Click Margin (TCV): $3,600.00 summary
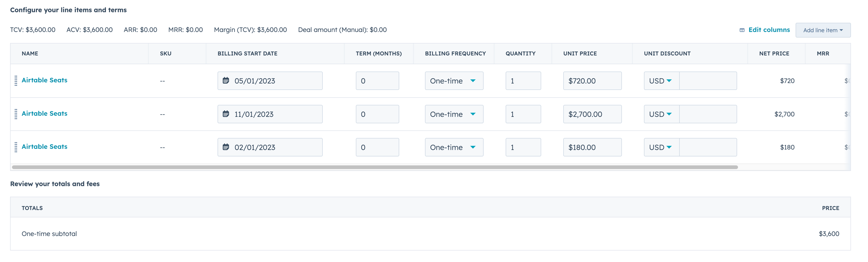The height and width of the screenshot is (262, 868). click(x=250, y=30)
